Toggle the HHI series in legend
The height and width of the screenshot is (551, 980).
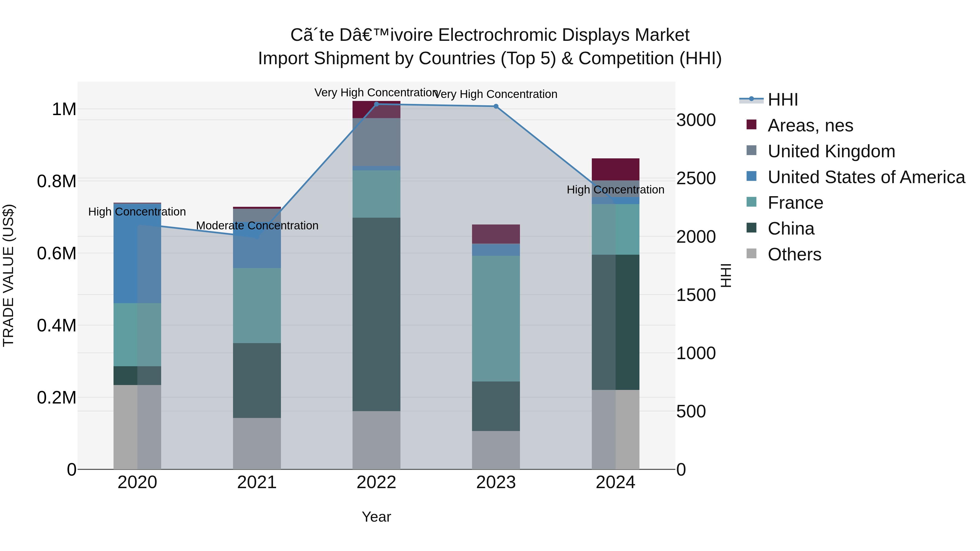[768, 100]
